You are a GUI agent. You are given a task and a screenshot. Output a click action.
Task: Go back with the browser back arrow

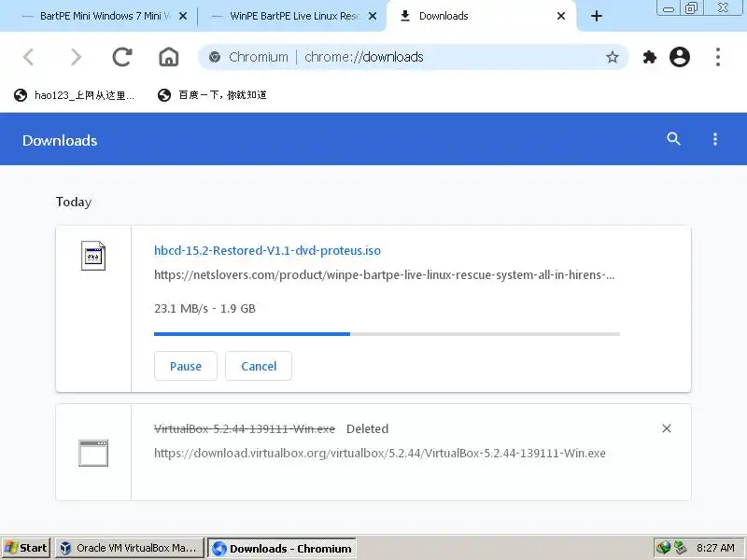point(29,57)
